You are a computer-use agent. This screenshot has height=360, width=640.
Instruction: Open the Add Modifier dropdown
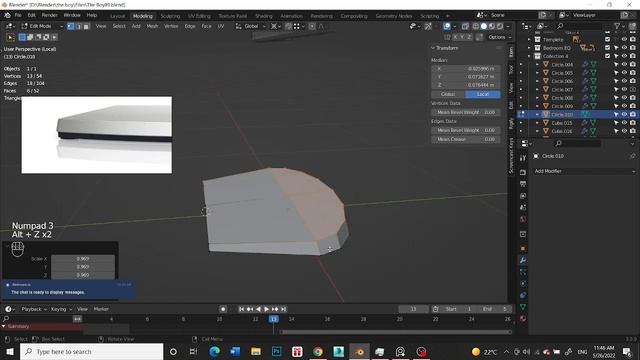point(584,171)
